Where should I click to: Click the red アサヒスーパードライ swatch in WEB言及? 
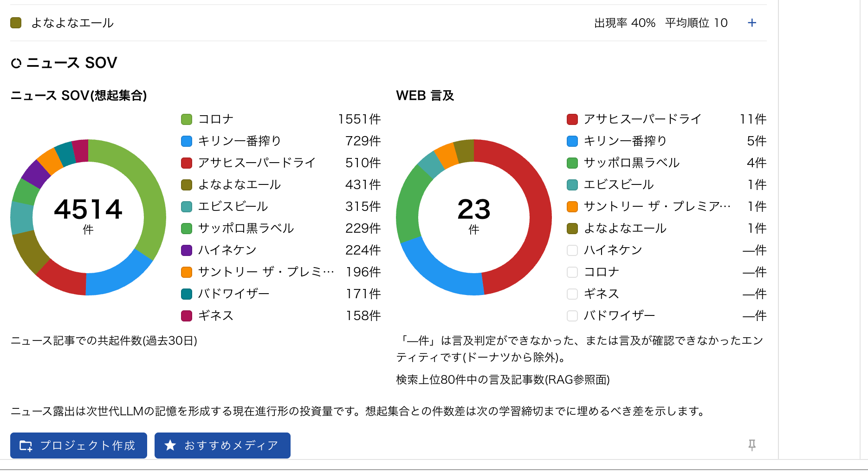[572, 119]
